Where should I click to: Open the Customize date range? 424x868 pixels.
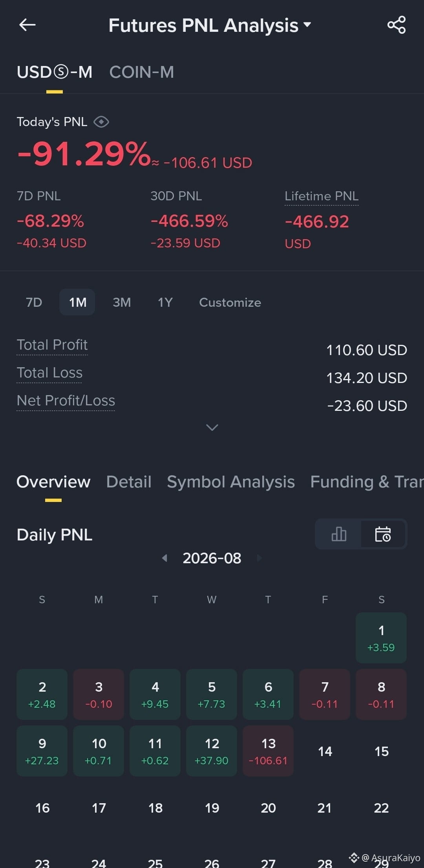[230, 302]
